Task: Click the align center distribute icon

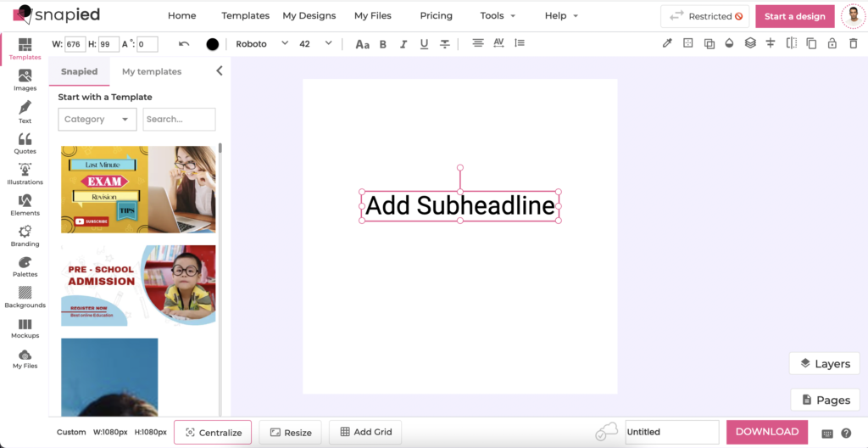Action: tap(770, 42)
